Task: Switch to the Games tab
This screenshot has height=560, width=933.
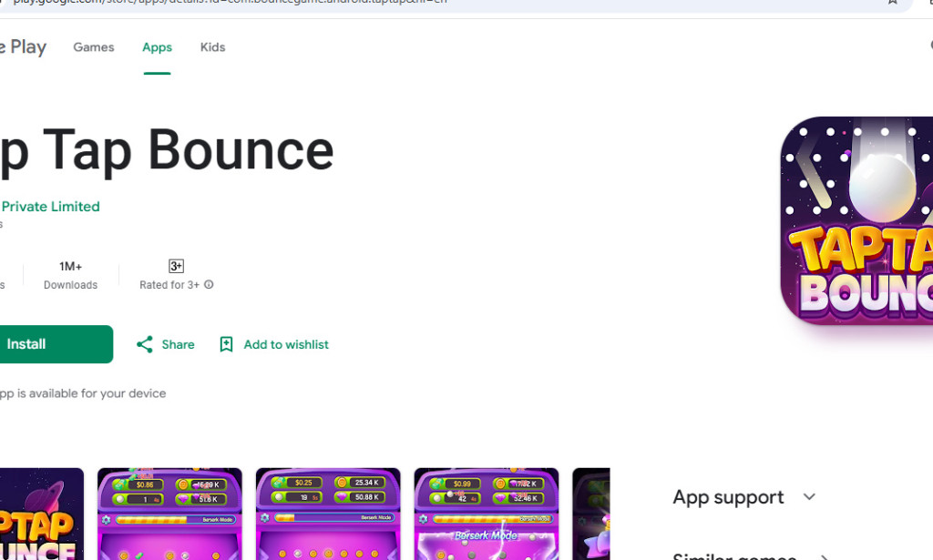Action: coord(93,46)
